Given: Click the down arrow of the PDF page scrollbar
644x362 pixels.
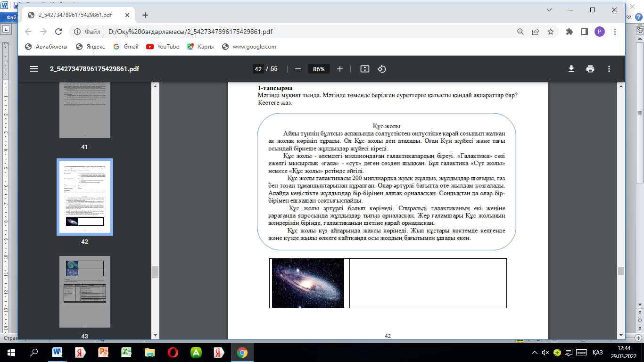Looking at the screenshot, I should pos(621,335).
